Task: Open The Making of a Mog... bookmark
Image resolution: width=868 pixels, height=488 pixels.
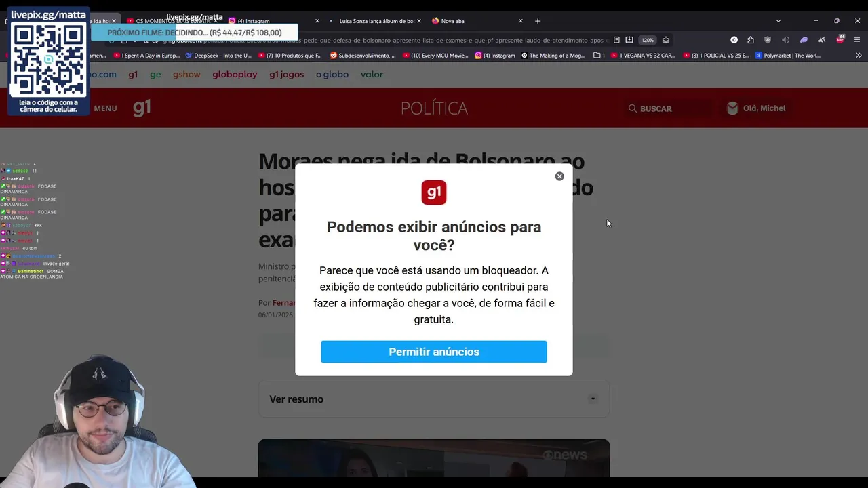Action: 553,56
